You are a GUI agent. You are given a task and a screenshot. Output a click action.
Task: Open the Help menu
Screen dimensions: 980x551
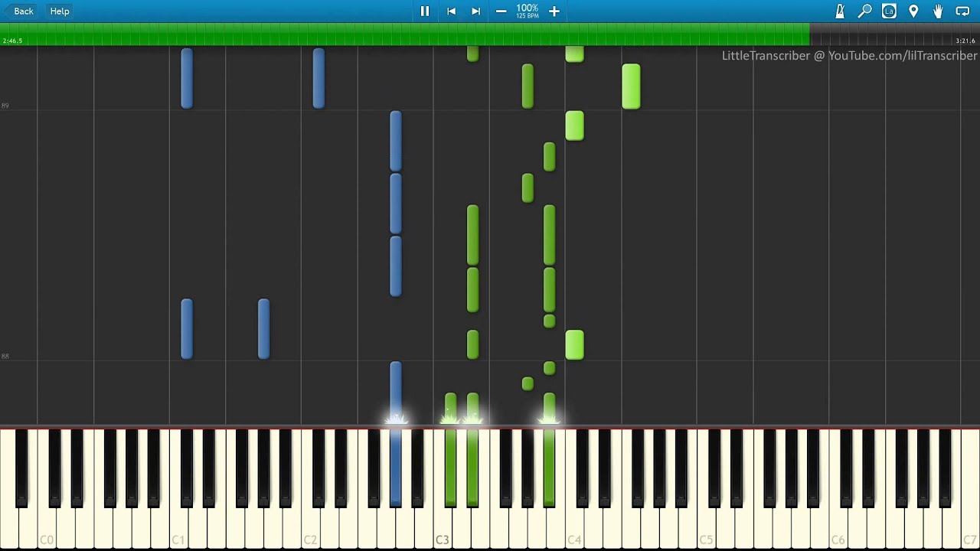pyautogui.click(x=60, y=11)
